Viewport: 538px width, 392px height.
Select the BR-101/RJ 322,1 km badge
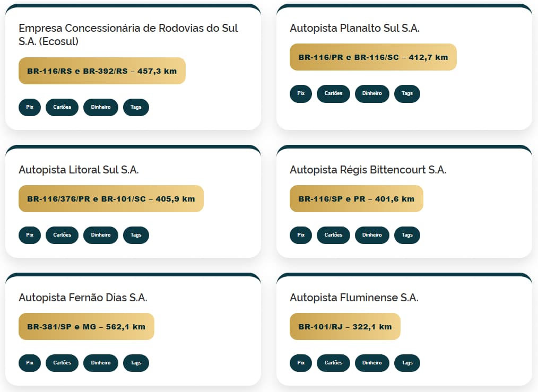345,327
